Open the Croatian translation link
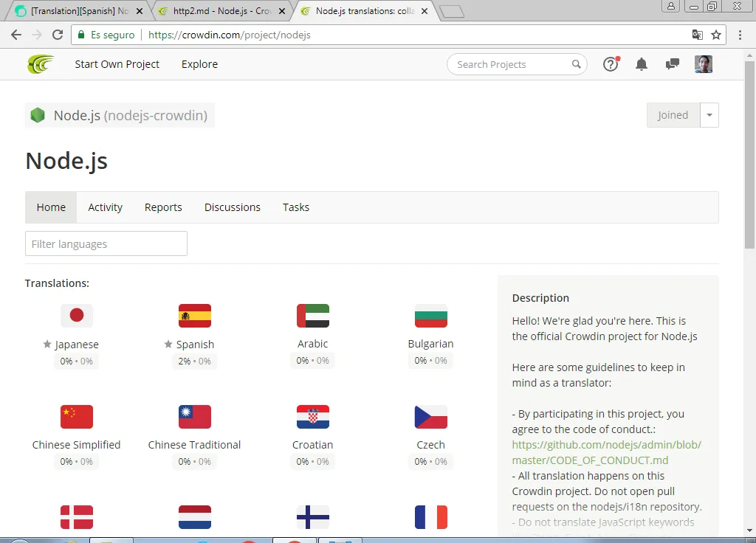756x543 pixels. point(312,445)
